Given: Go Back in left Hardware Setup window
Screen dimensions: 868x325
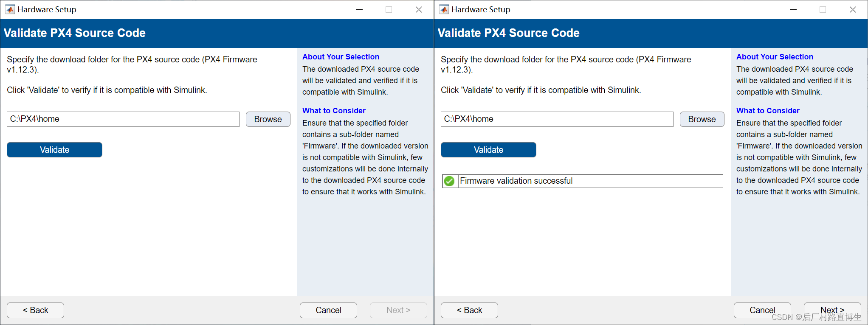Looking at the screenshot, I should coord(35,310).
